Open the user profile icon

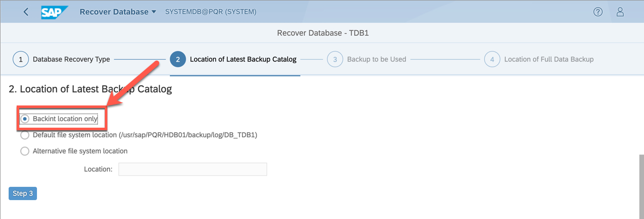click(x=620, y=12)
